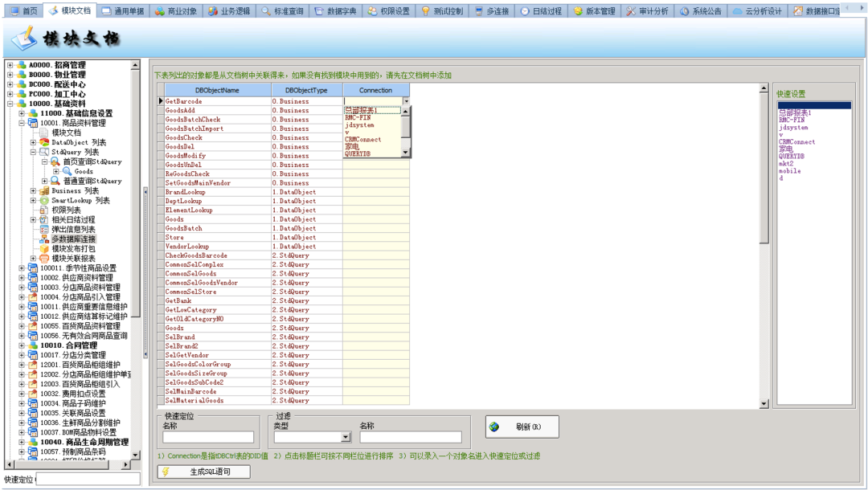Open the 类型 filter dropdown
The width and height of the screenshot is (868, 490).
(x=346, y=438)
